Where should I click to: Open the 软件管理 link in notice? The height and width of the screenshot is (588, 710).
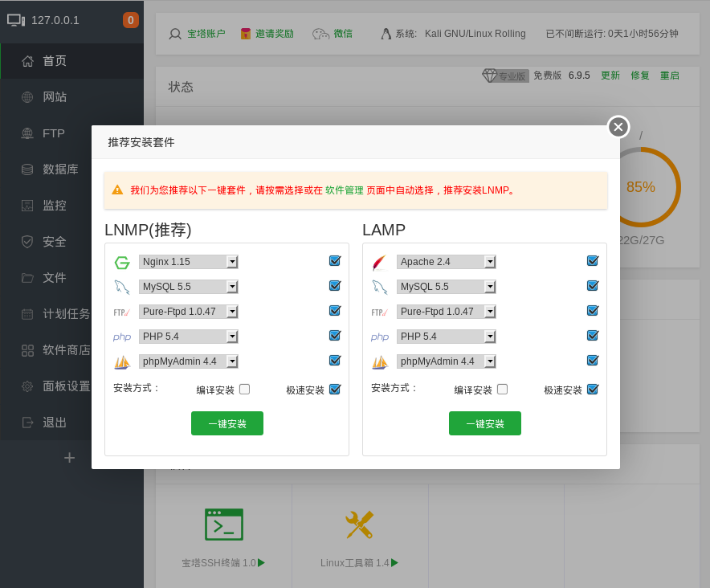click(344, 190)
